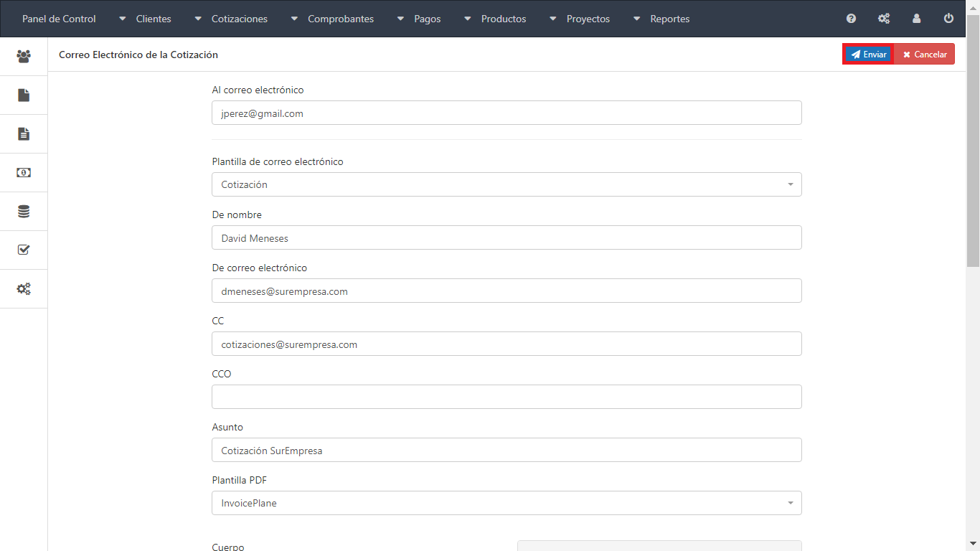Open the sidebar settings gears icon
The width and height of the screenshot is (980, 551).
pyautogui.click(x=24, y=289)
